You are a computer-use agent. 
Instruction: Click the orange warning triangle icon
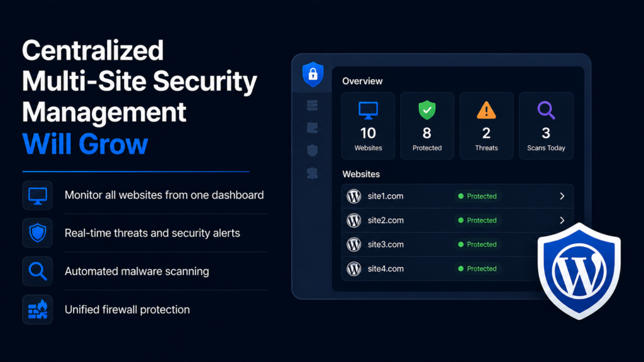pos(486,110)
